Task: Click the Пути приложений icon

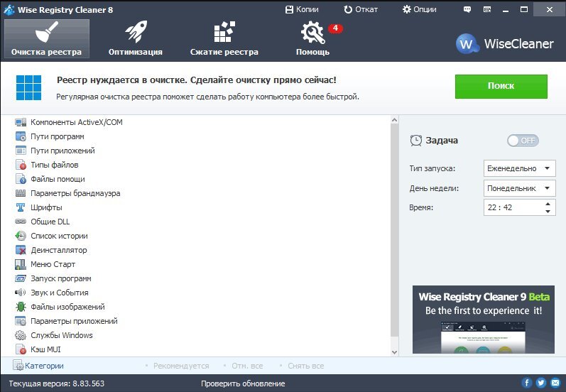Action: coord(21,151)
